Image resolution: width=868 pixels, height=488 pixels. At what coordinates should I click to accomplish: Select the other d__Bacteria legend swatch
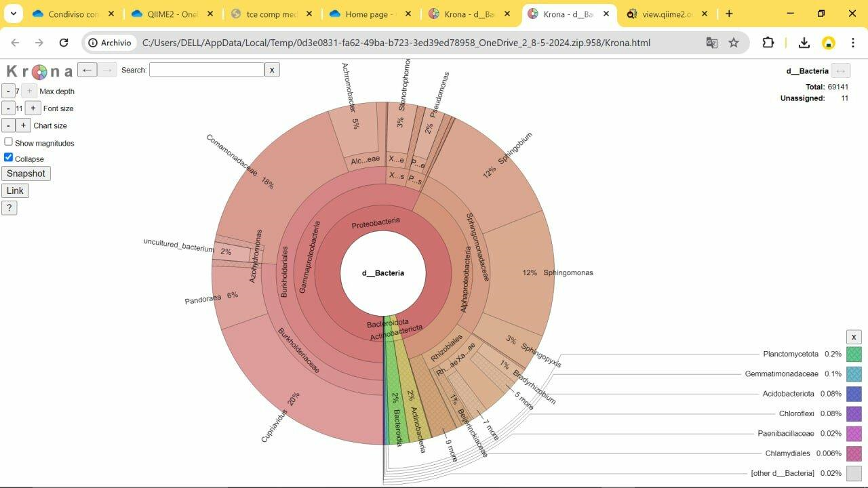[x=854, y=473]
